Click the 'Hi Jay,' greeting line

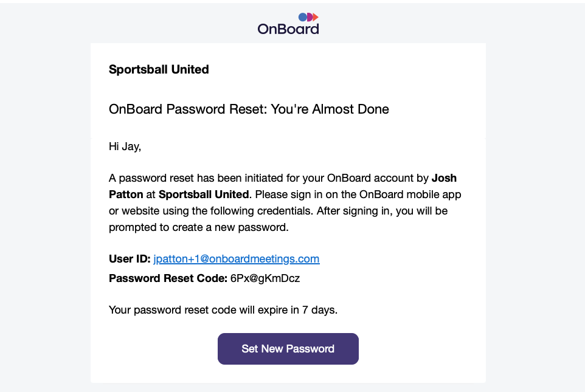[x=125, y=146]
